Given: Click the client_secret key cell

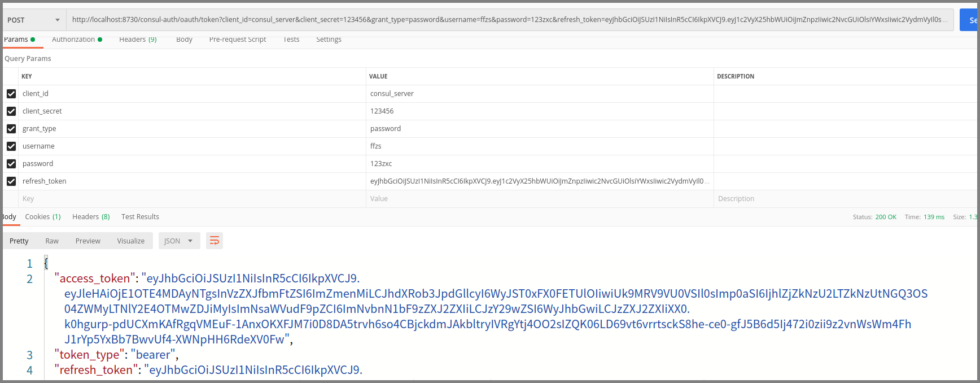Looking at the screenshot, I should [x=192, y=111].
